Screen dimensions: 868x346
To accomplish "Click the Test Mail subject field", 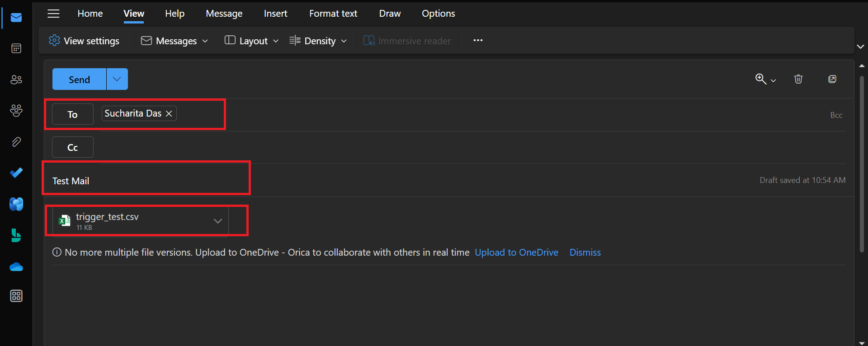I will 145,181.
